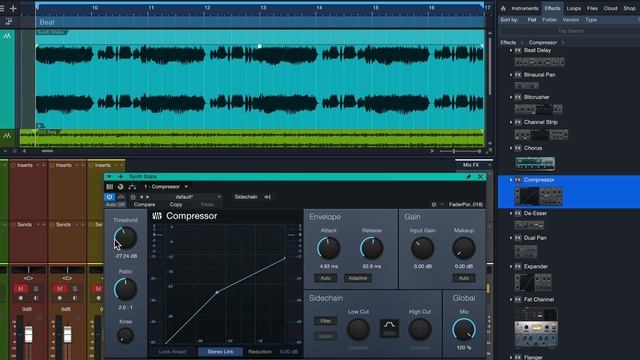This screenshot has width=640, height=360.
Task: Switch to the Cloud browser tab
Action: pos(611,8)
